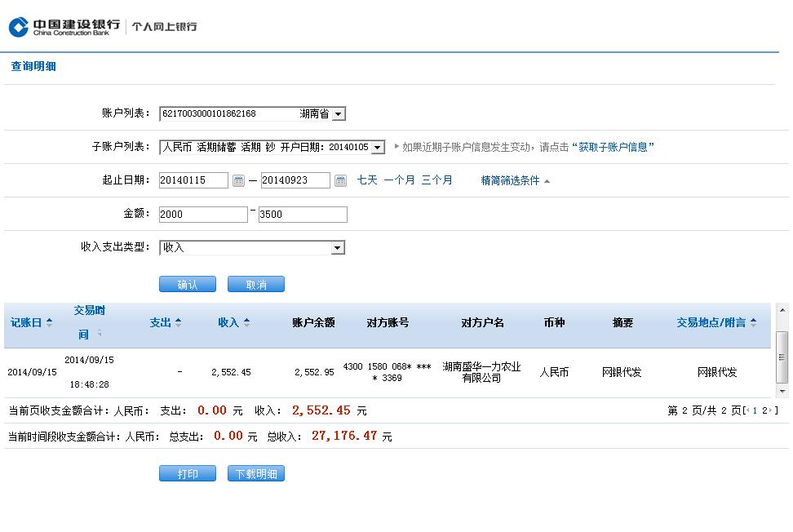Open the end date calendar picker

(x=340, y=180)
